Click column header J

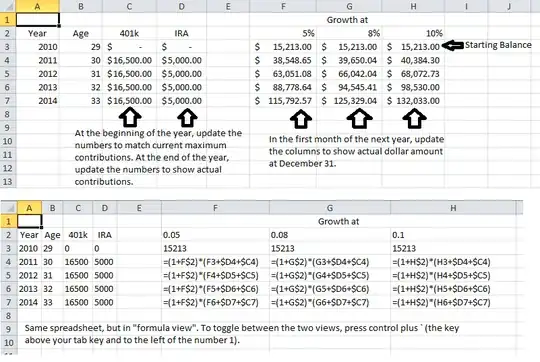tap(509, 6)
